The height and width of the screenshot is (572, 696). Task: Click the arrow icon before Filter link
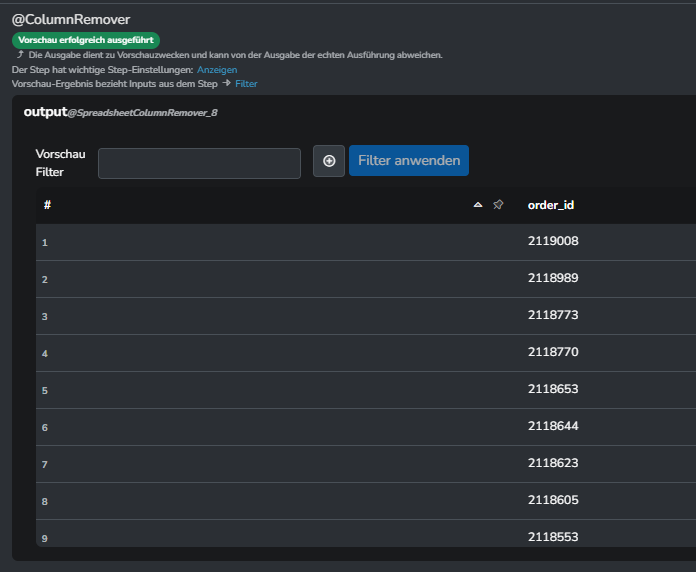(226, 83)
